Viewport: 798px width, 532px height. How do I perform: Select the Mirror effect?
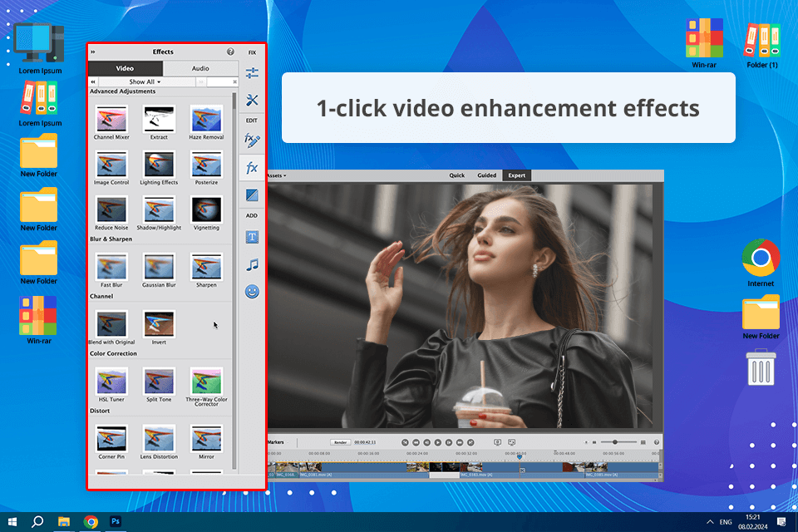(x=206, y=442)
